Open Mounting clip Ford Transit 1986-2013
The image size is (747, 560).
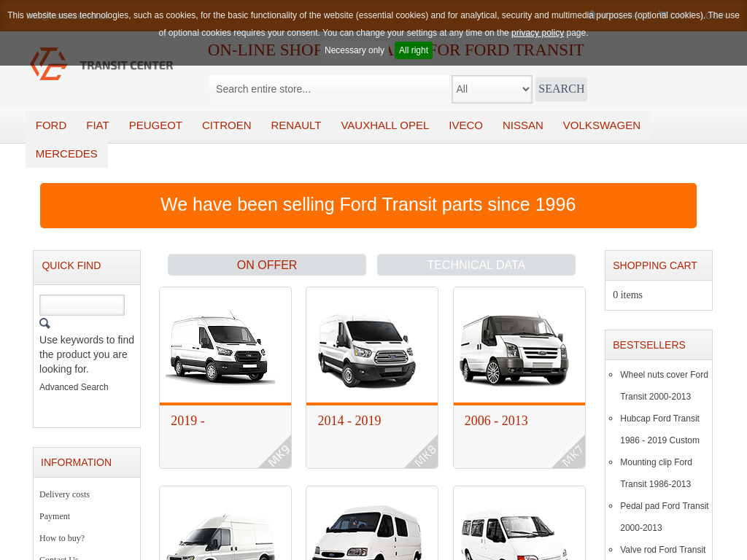coord(656,472)
